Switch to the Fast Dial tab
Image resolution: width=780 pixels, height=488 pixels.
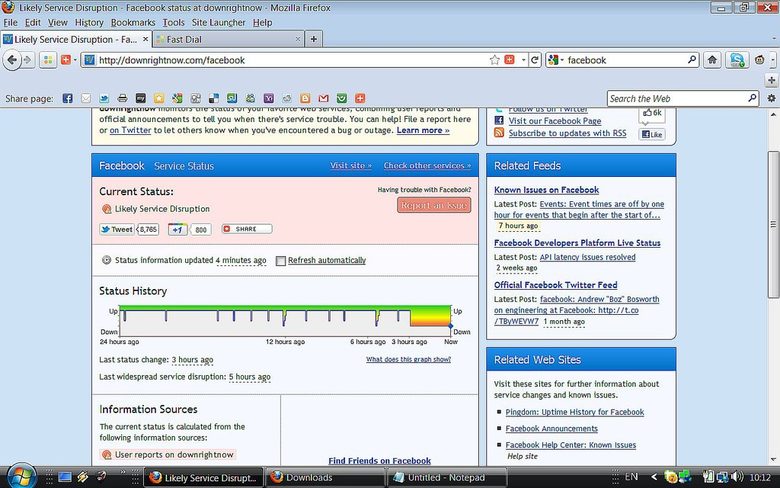227,39
